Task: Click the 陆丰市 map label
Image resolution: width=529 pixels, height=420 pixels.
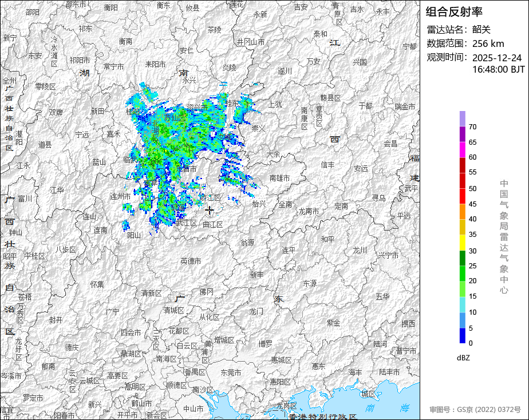Action: (x=389, y=372)
